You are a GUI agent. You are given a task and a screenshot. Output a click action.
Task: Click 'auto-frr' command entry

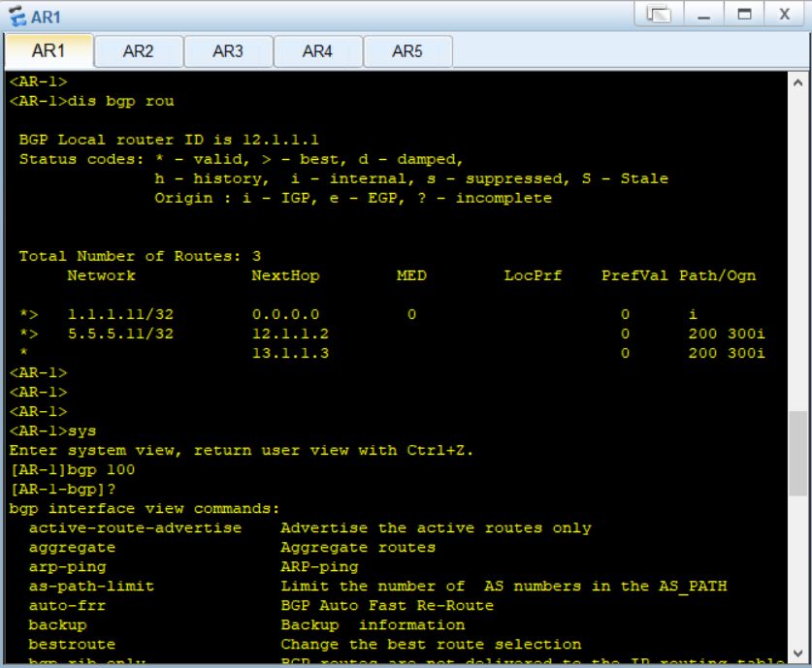(x=67, y=605)
